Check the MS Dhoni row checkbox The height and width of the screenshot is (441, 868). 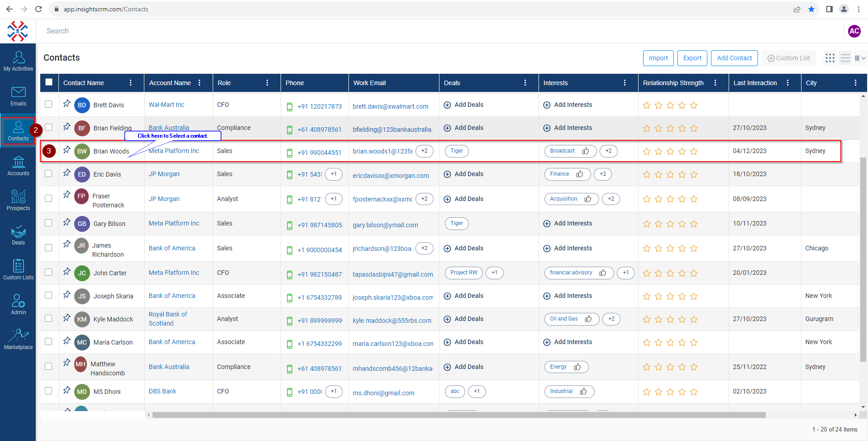coord(48,391)
